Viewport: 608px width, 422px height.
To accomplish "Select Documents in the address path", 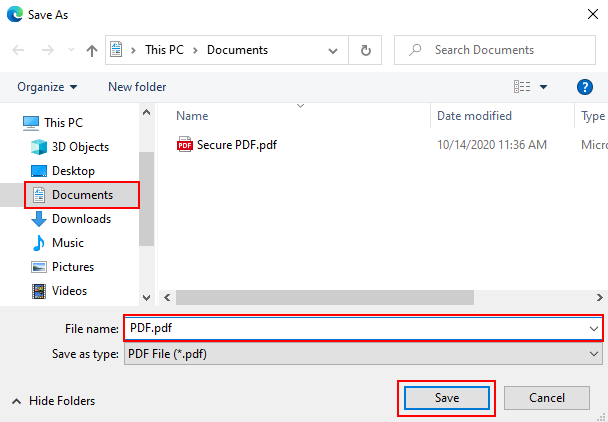I will [x=237, y=50].
